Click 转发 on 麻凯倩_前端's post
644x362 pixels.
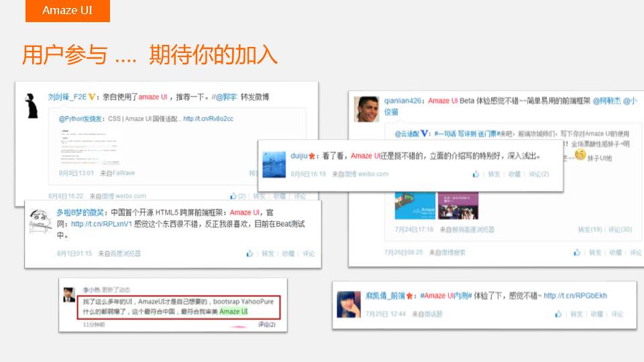(576, 314)
